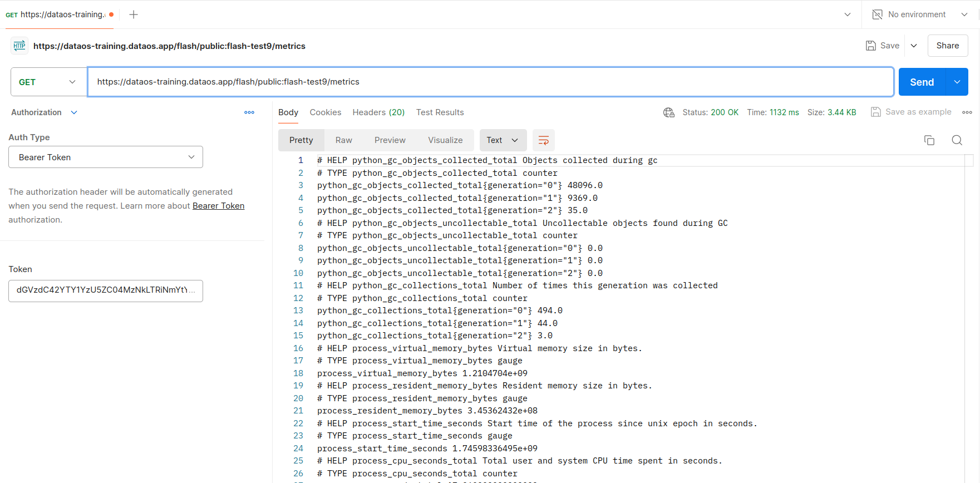Click line 16 HELP process_virtual_memory_bytes
The height and width of the screenshot is (483, 980).
tap(480, 348)
